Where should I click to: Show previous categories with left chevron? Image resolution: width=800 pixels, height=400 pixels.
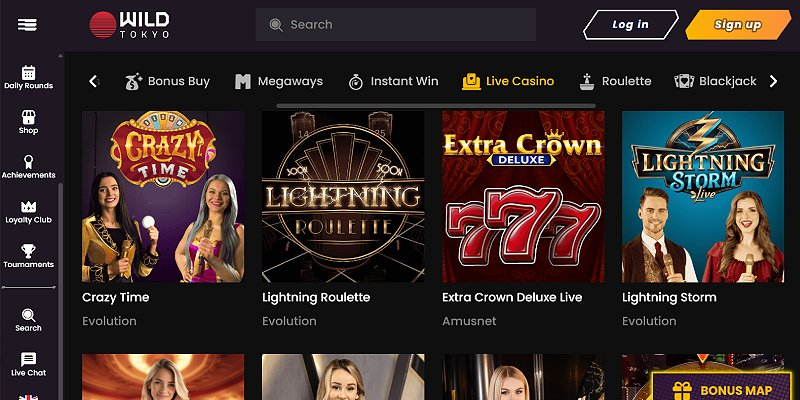click(93, 81)
